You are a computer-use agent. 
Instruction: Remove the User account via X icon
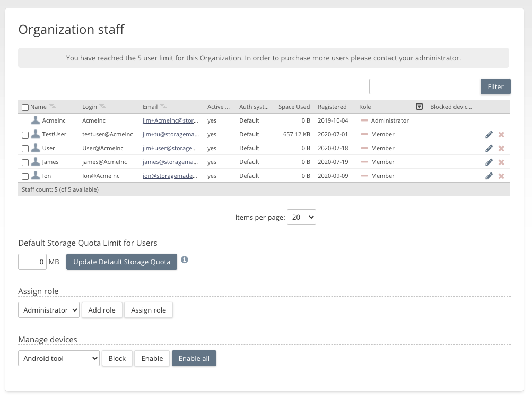(501, 149)
